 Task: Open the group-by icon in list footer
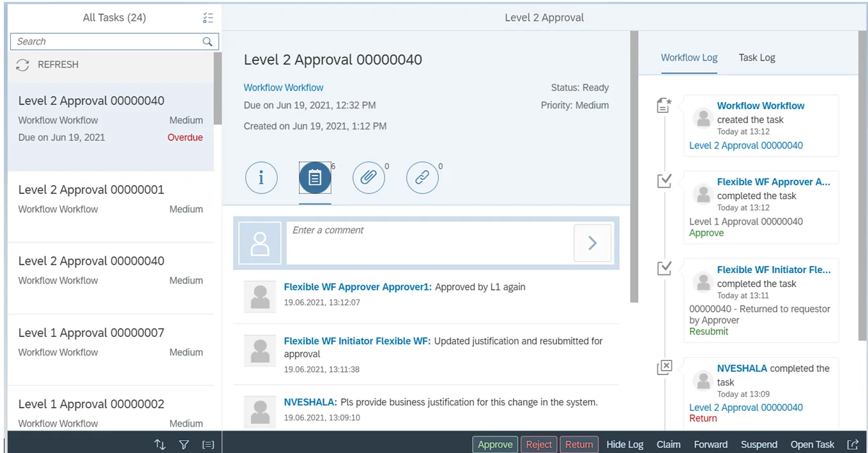pyautogui.click(x=208, y=445)
